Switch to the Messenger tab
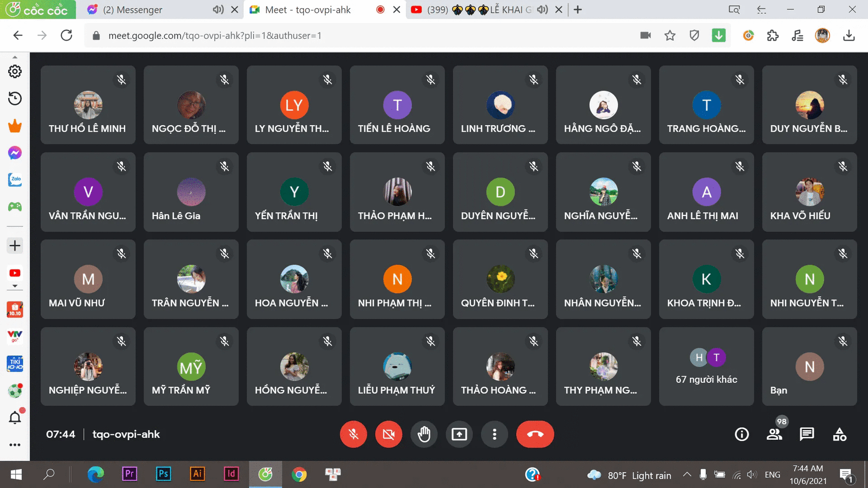This screenshot has height=488, width=868. coord(147,10)
